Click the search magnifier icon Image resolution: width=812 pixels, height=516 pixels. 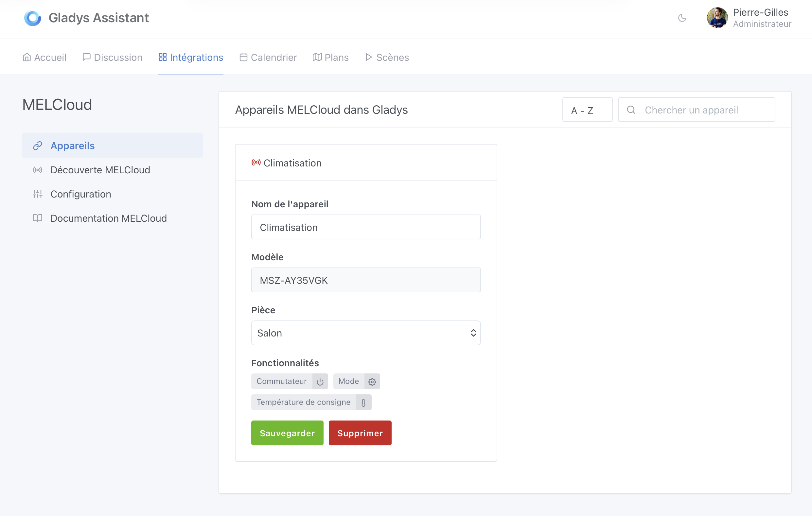tap(631, 110)
